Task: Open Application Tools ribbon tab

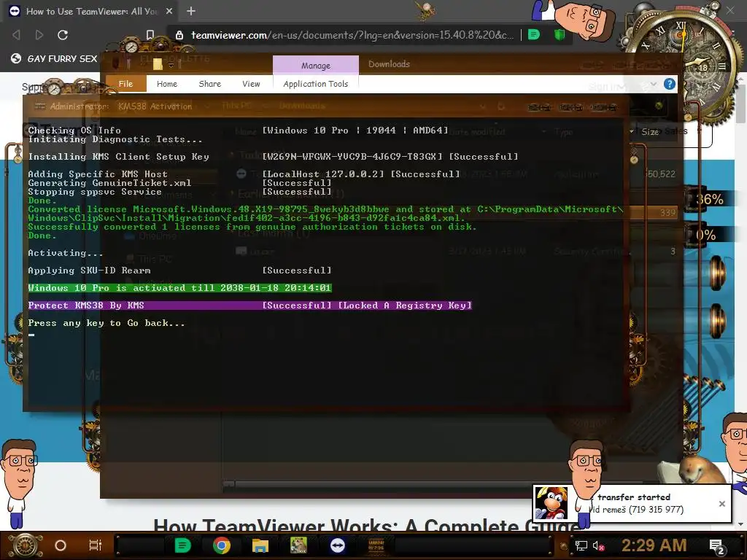Action: point(315,84)
